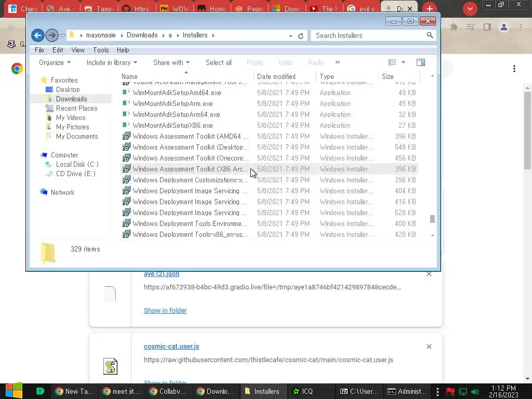Open the Edit menu
This screenshot has width=532, height=399.
pyautogui.click(x=58, y=50)
